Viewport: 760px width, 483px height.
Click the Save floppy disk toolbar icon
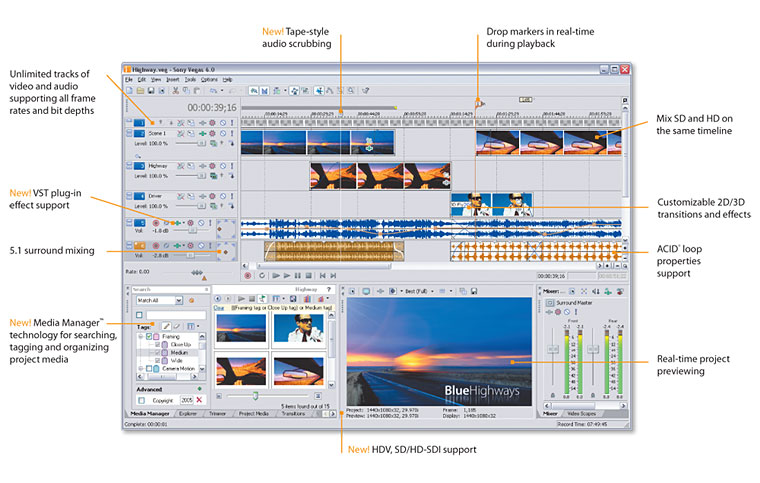[151, 91]
